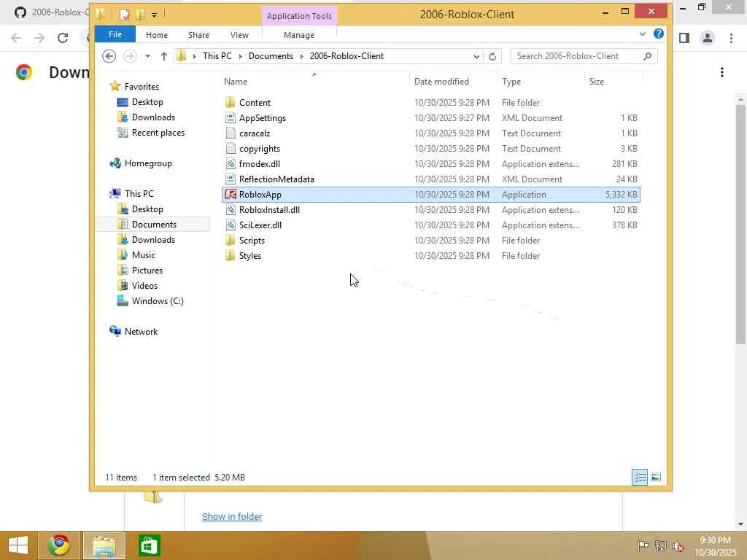Click the Application Tools contextual tab
The width and height of the screenshot is (747, 560).
tap(299, 16)
